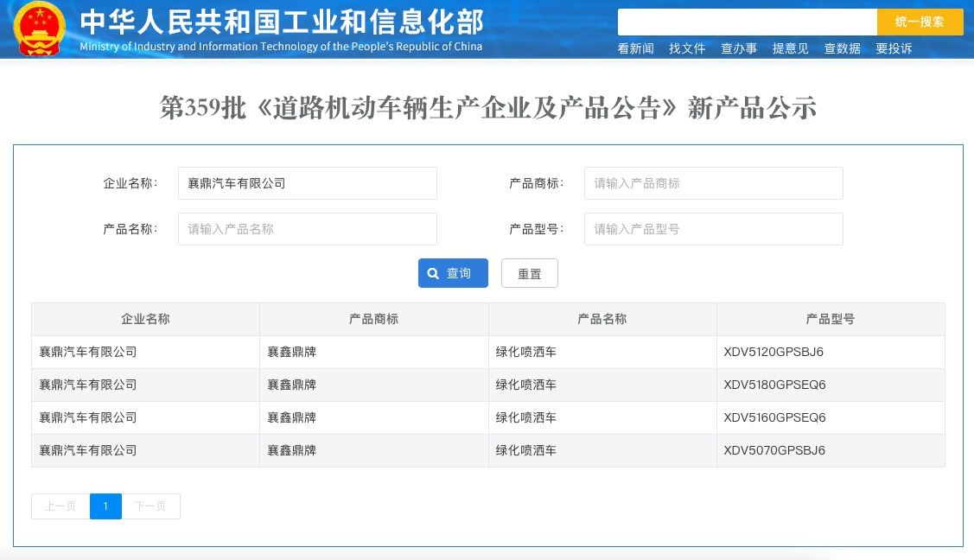The image size is (974, 560).
Task: Open the 看新闻 menu item
Action: [635, 48]
